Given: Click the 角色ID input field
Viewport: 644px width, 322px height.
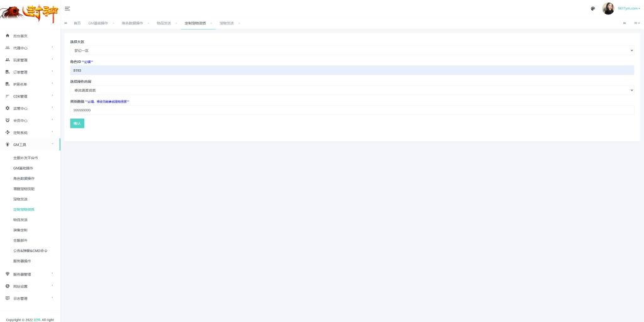Looking at the screenshot, I should coord(352,70).
